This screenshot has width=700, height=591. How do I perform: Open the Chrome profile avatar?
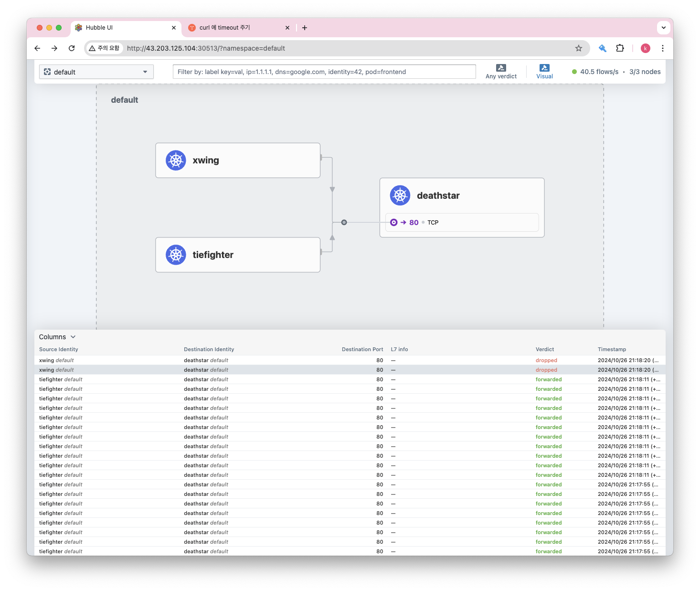point(645,48)
